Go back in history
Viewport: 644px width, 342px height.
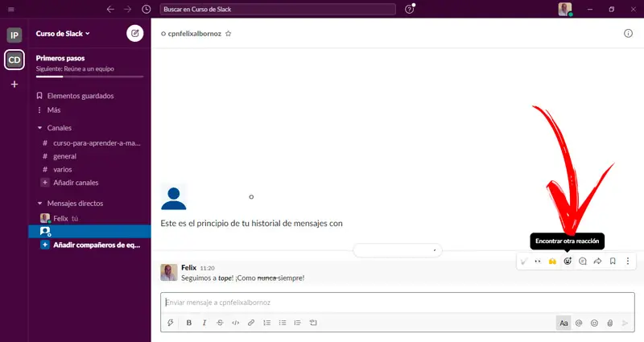tap(110, 9)
